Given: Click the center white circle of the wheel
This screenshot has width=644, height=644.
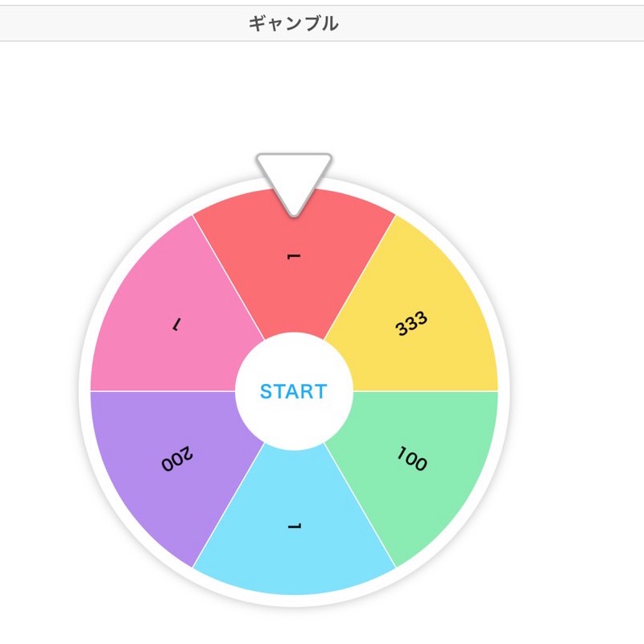Looking at the screenshot, I should click(294, 393).
